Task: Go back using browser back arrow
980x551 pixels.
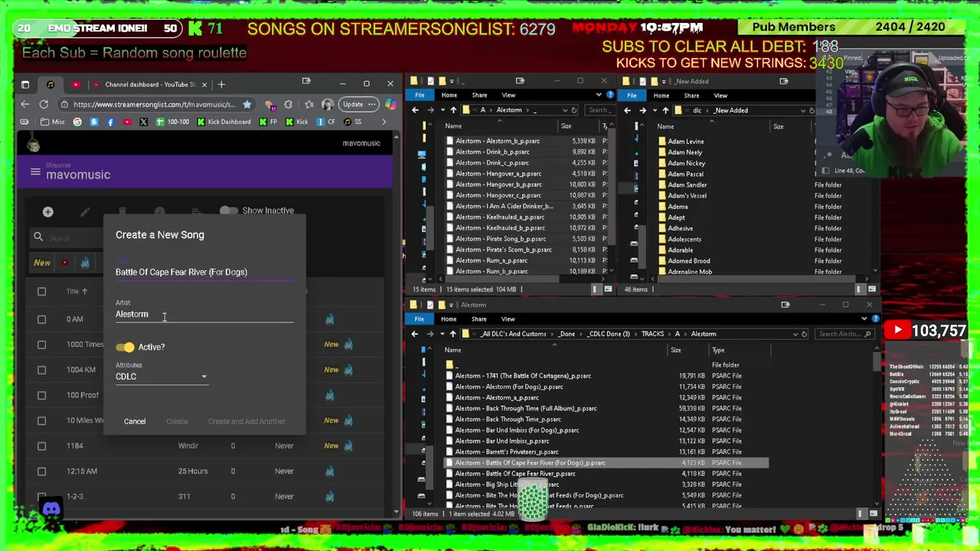Action: (25, 104)
